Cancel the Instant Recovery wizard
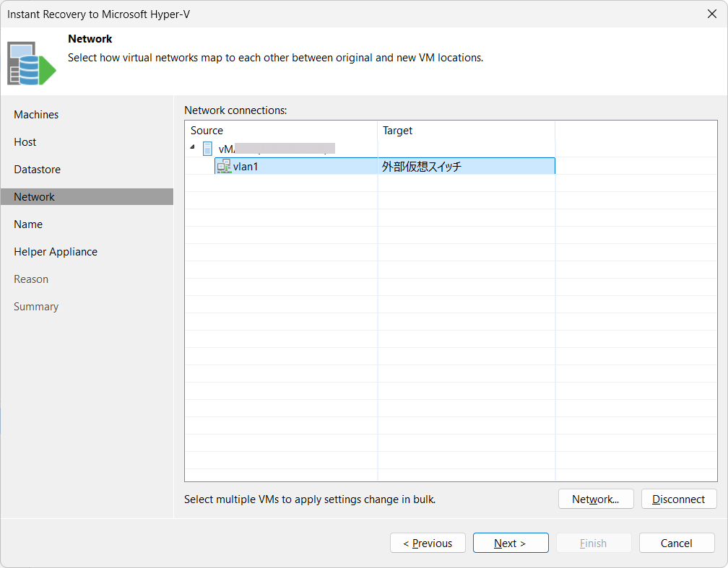 tap(677, 543)
